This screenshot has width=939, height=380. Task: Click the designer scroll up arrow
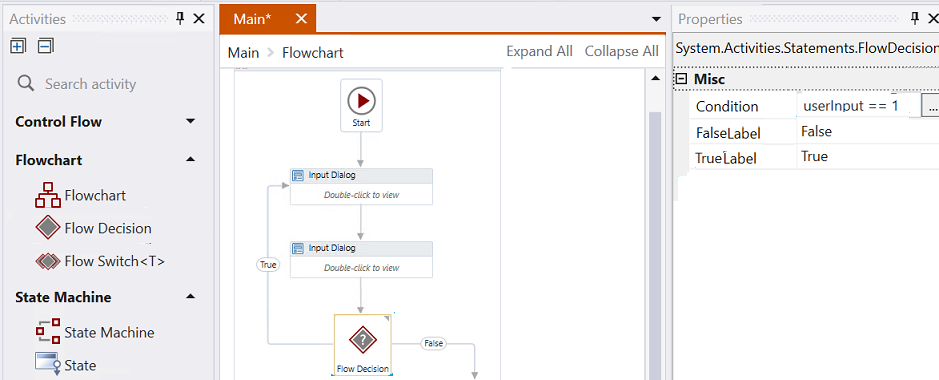click(656, 78)
